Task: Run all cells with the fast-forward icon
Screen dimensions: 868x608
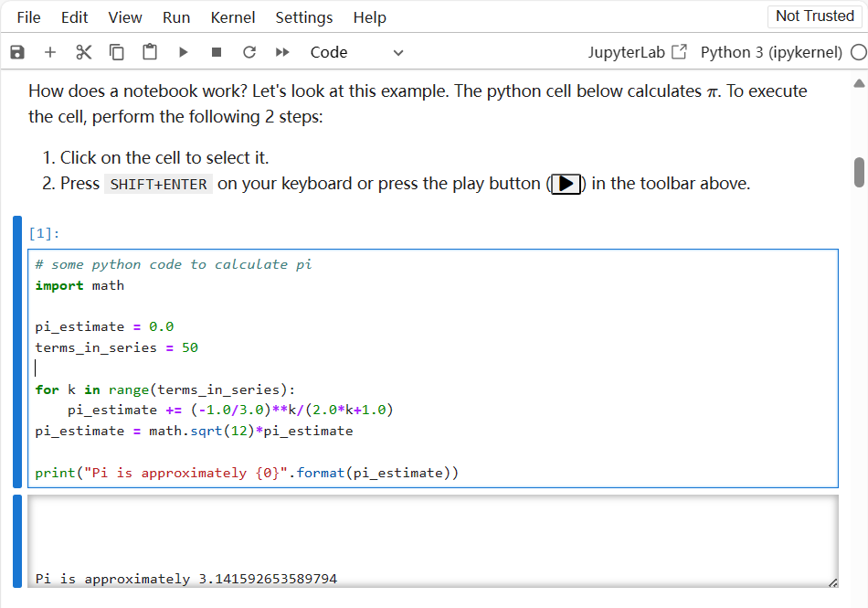Action: point(281,52)
